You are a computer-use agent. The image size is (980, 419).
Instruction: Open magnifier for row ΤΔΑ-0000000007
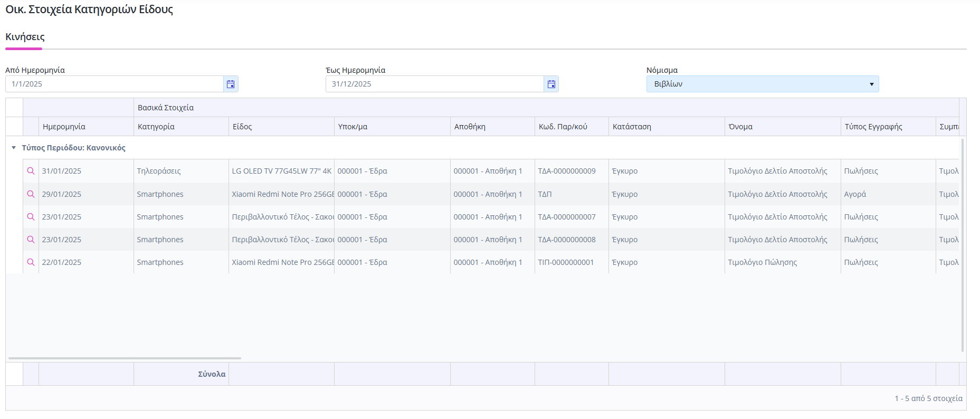click(31, 217)
